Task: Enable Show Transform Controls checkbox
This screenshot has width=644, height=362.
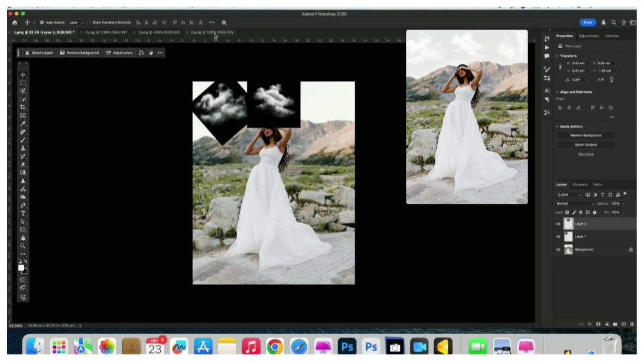Action: tap(89, 22)
